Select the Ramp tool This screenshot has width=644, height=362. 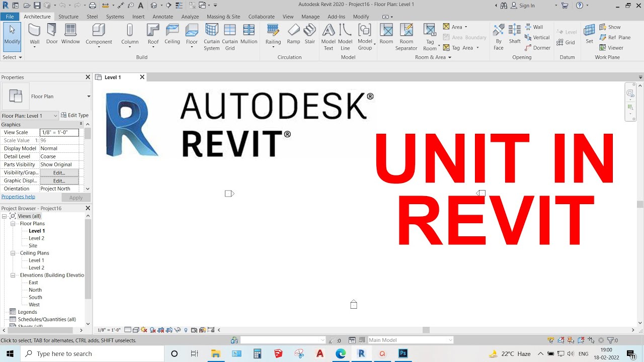[x=293, y=34]
